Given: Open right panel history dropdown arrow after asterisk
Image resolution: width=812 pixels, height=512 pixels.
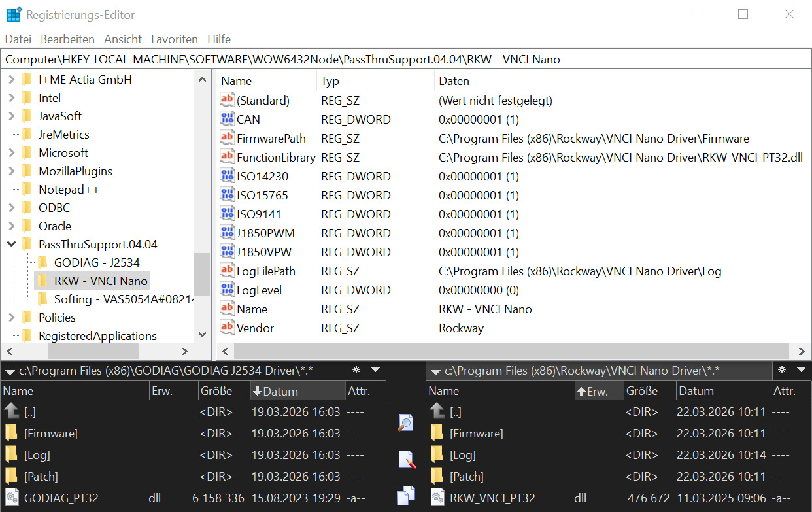Looking at the screenshot, I should (801, 370).
